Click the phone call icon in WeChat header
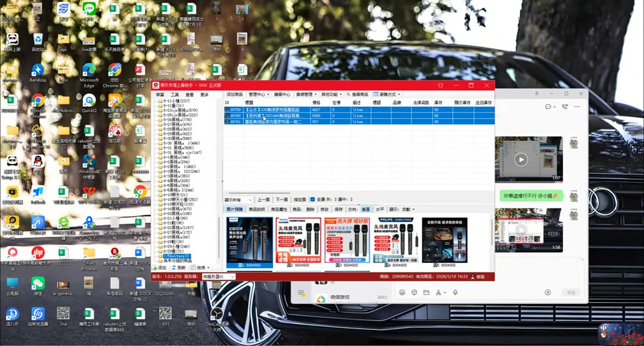644x346 pixels. pos(565,107)
